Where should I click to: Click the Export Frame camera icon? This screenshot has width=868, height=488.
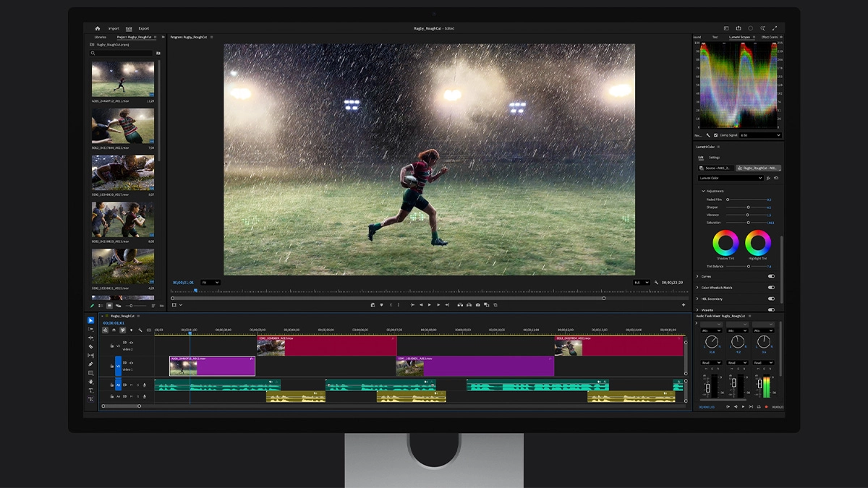[477, 305]
